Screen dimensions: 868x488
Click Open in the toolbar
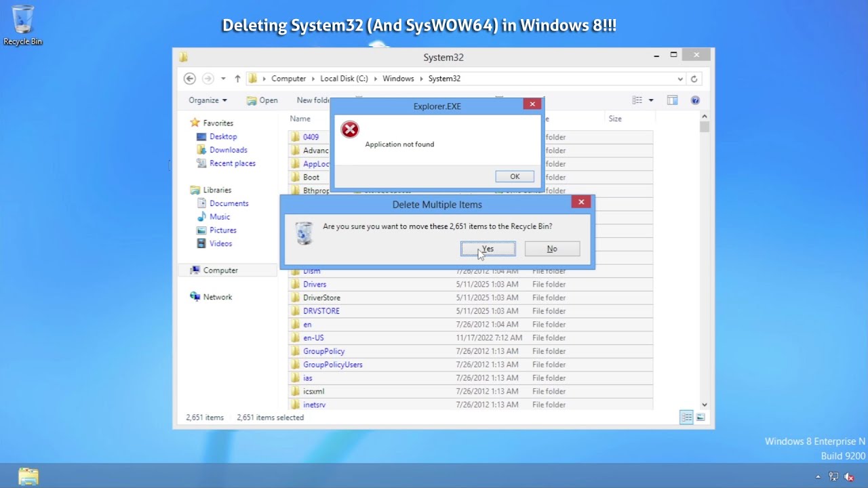(x=262, y=100)
